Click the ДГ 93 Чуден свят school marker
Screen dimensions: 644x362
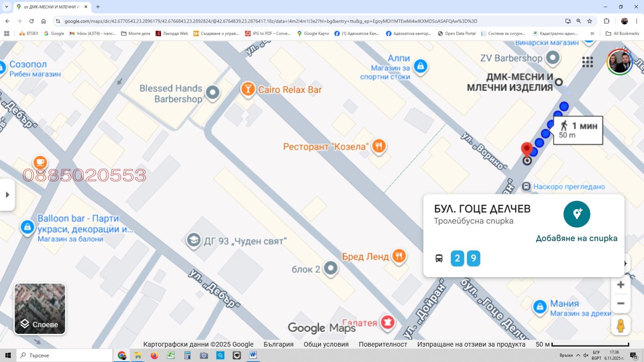click(194, 240)
